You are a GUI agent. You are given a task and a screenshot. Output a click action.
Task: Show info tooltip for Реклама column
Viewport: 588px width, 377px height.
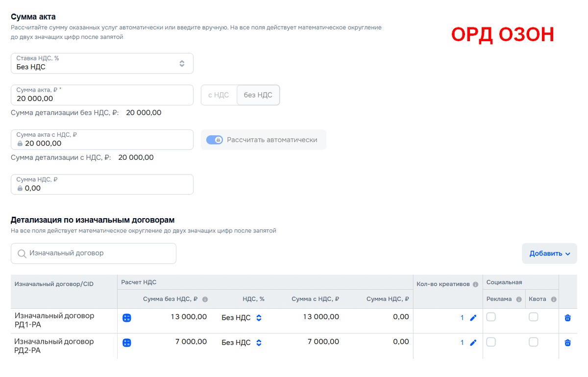pos(519,300)
